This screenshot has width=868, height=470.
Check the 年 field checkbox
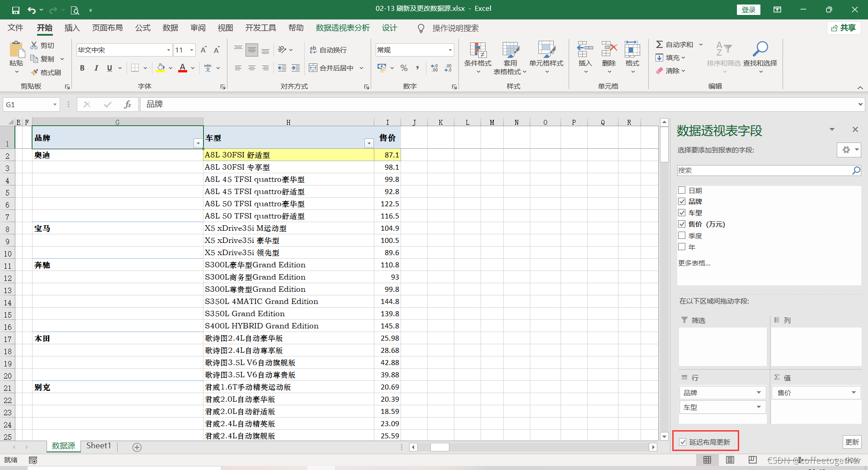pos(682,247)
